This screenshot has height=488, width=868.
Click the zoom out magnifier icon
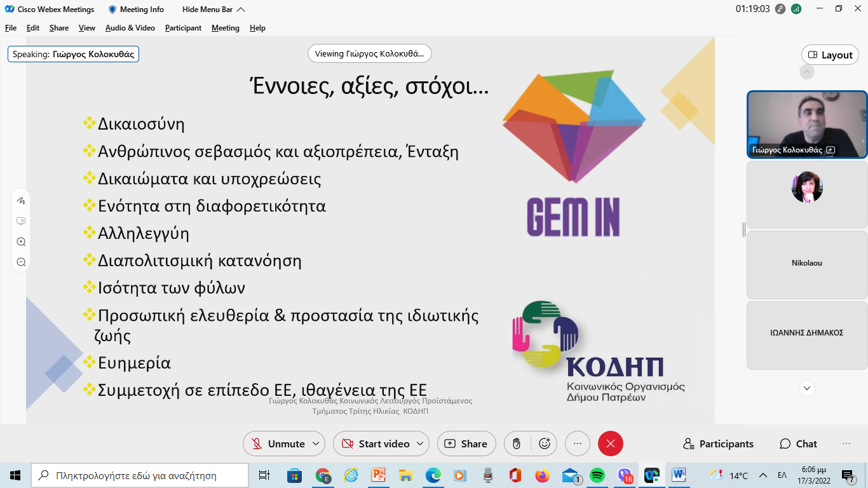click(x=21, y=262)
